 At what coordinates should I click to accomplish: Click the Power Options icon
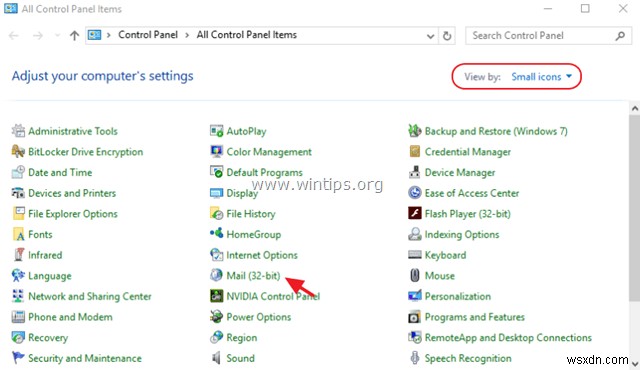pyautogui.click(x=216, y=317)
